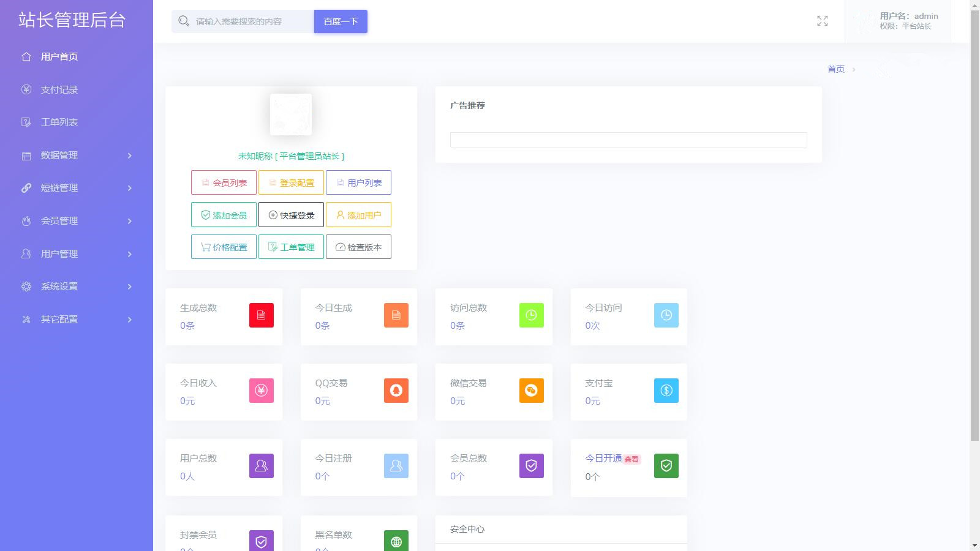Screen dimensions: 980x551
Task: Click the 快捷登录 button
Action: (291, 215)
